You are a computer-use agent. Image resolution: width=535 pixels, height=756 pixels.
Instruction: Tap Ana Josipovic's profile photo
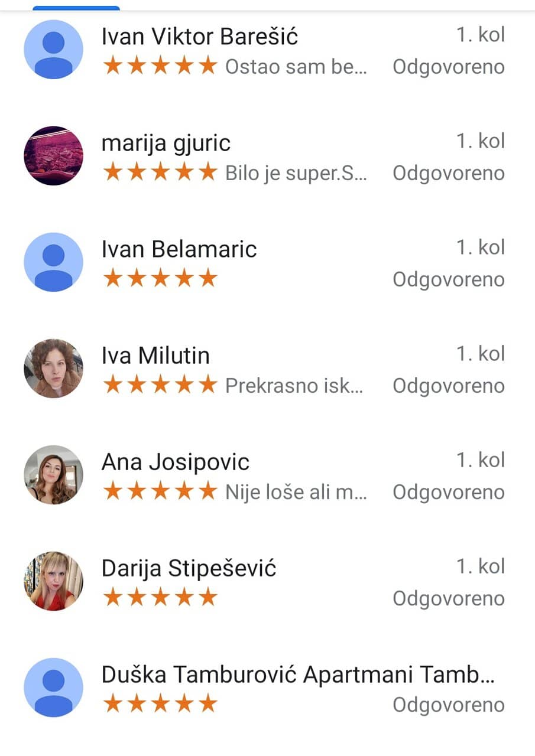(53, 475)
